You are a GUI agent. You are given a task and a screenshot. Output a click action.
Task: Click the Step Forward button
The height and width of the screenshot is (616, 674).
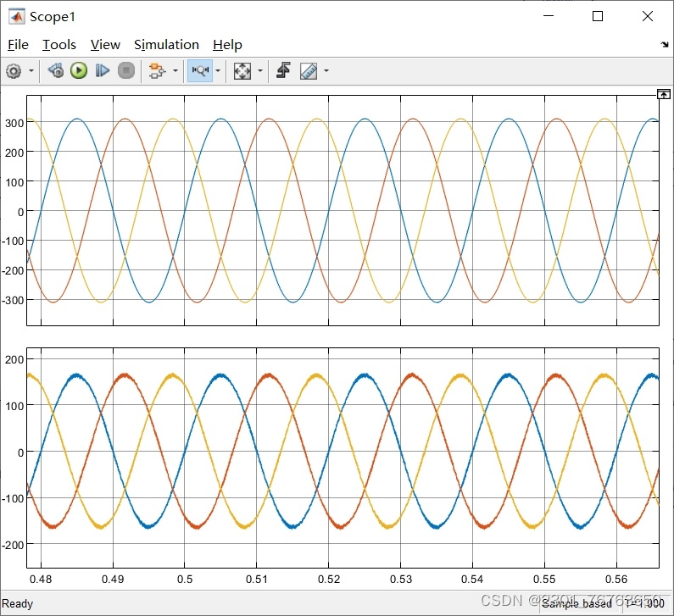pyautogui.click(x=103, y=71)
